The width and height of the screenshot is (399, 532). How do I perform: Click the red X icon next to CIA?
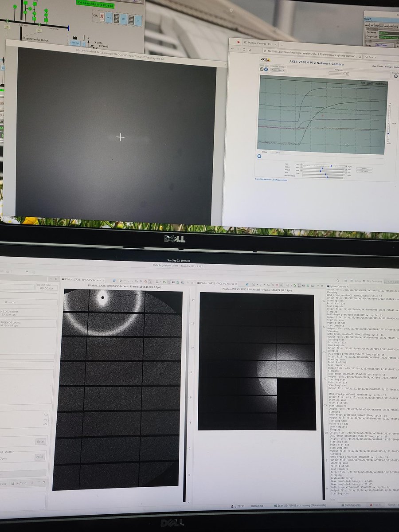(x=102, y=16)
